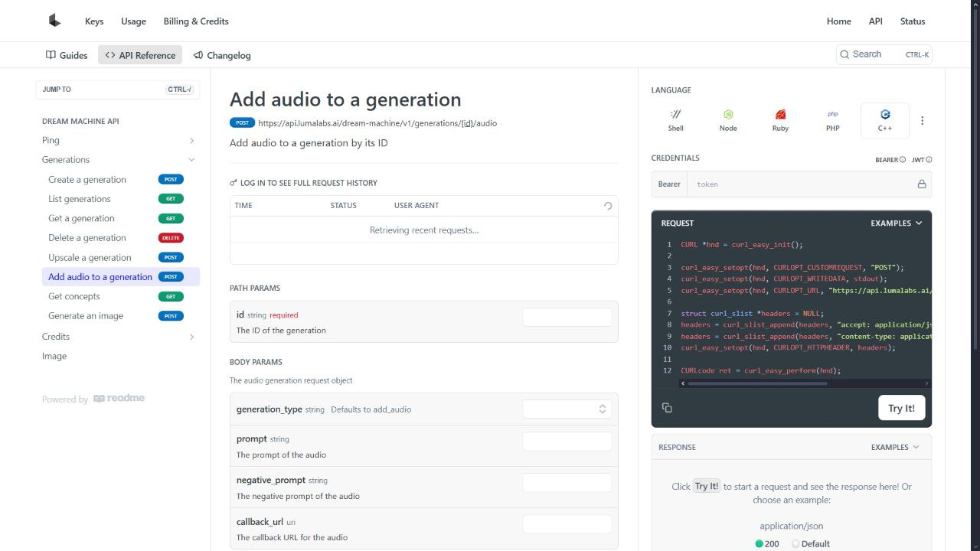Collapse the Generations sidebar section
Image resolution: width=980 pixels, height=551 pixels.
191,160
